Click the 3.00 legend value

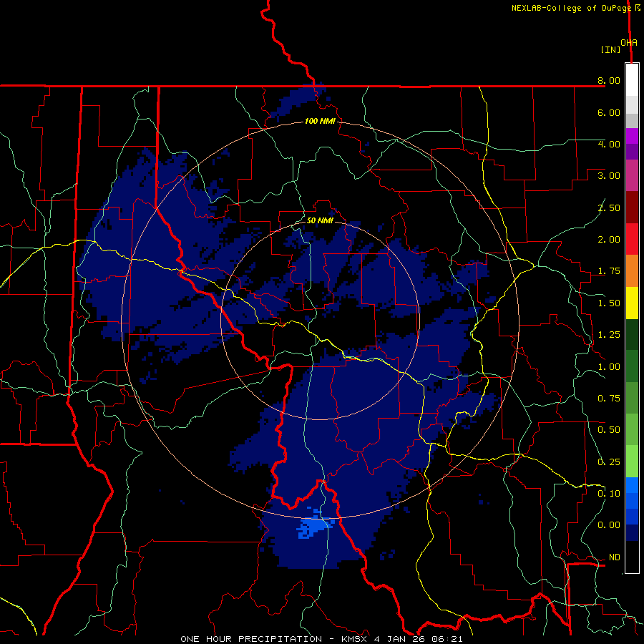[609, 176]
